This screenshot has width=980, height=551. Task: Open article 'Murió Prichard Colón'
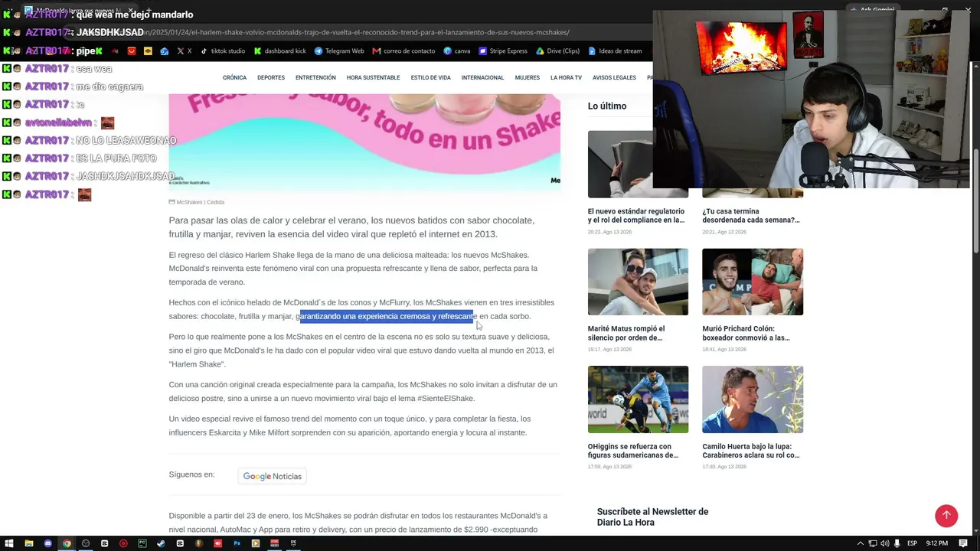pyautogui.click(x=746, y=334)
